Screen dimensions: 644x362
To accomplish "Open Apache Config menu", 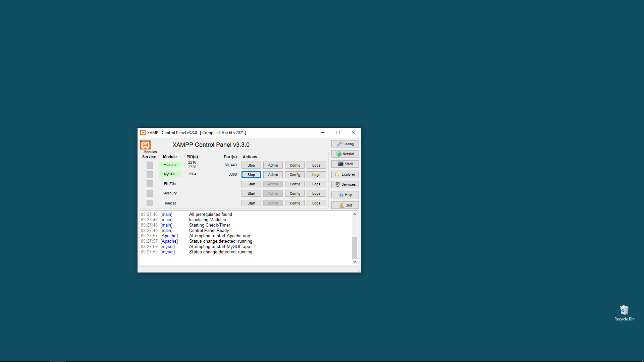I will coord(295,165).
